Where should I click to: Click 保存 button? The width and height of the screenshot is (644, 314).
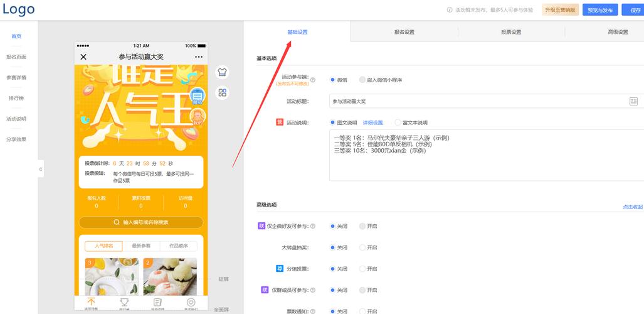[633, 10]
